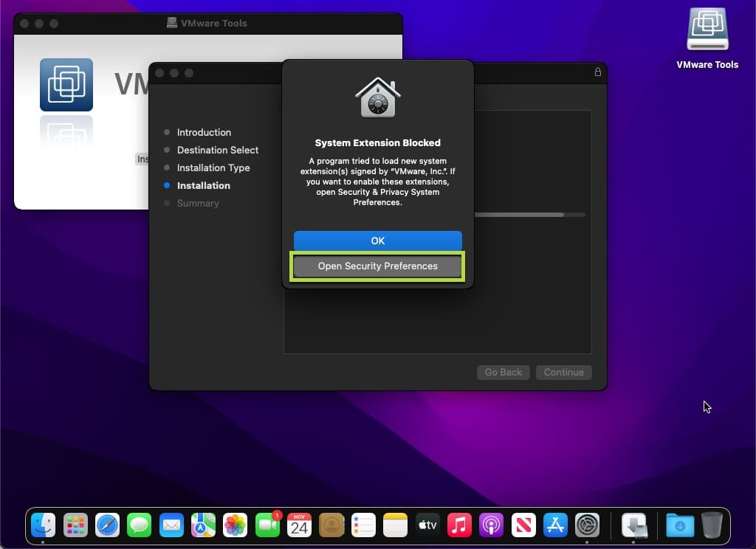Image resolution: width=756 pixels, height=549 pixels.
Task: Click the lock icon in installer title bar
Action: click(x=597, y=72)
